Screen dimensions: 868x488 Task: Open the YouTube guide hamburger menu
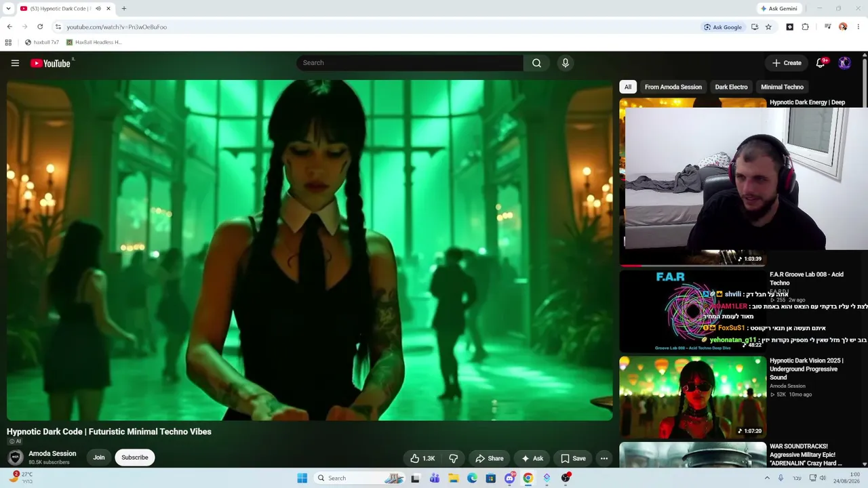click(15, 63)
